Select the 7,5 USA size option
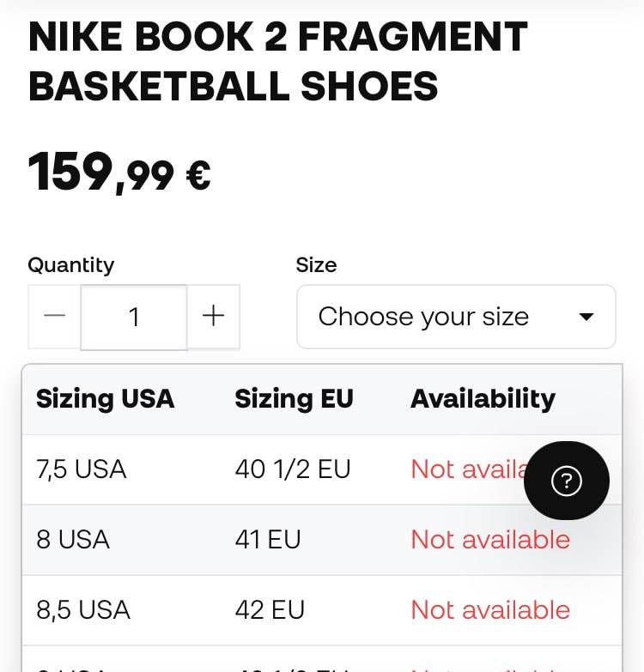The image size is (644, 672). point(82,469)
